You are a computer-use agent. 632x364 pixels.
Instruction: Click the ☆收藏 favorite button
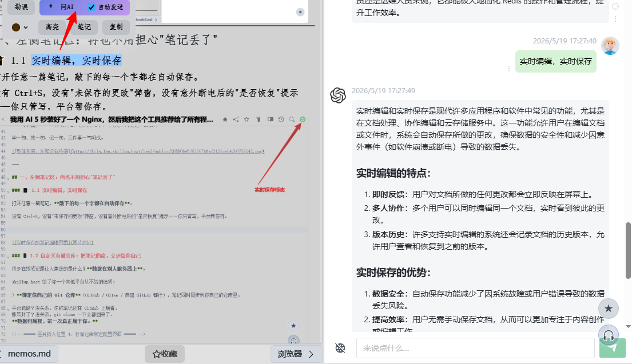coord(165,354)
